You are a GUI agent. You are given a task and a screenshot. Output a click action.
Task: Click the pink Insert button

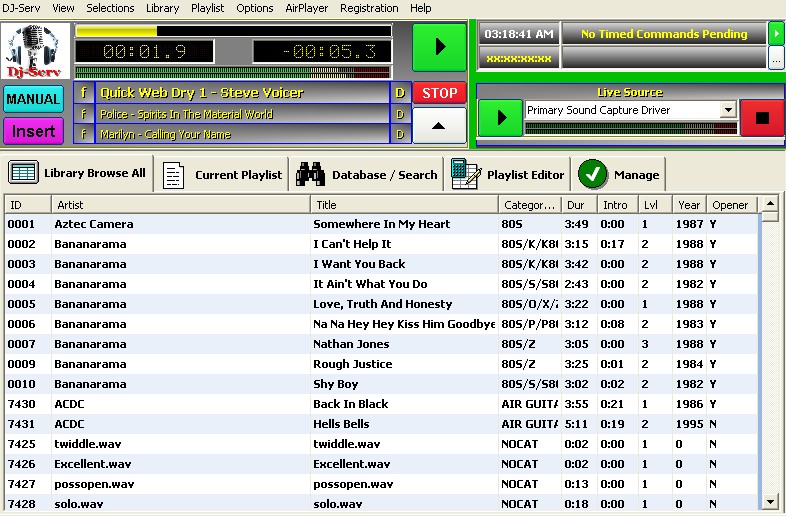point(33,131)
